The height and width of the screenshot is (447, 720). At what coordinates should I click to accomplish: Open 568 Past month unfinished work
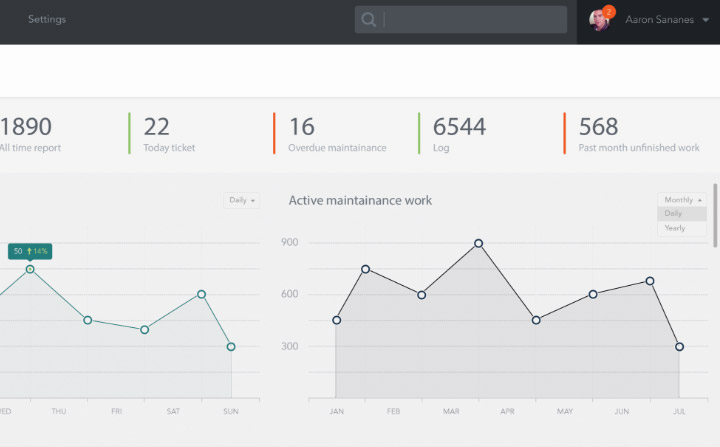pyautogui.click(x=639, y=134)
